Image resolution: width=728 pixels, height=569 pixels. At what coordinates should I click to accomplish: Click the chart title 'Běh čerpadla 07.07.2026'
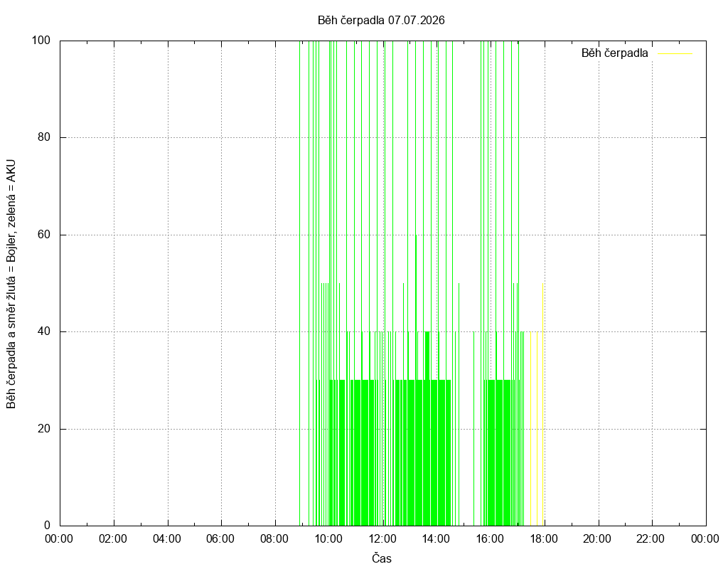(381, 20)
